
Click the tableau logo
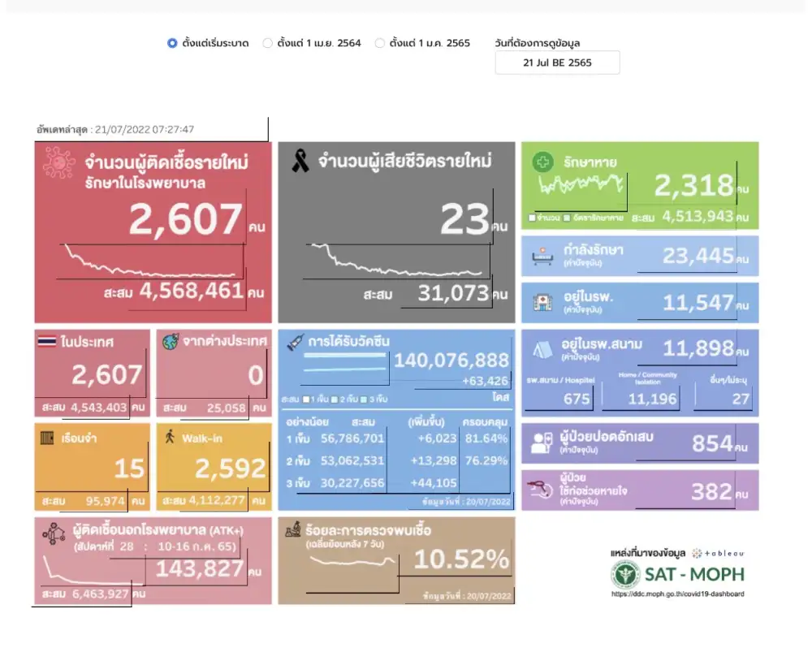pos(717,552)
